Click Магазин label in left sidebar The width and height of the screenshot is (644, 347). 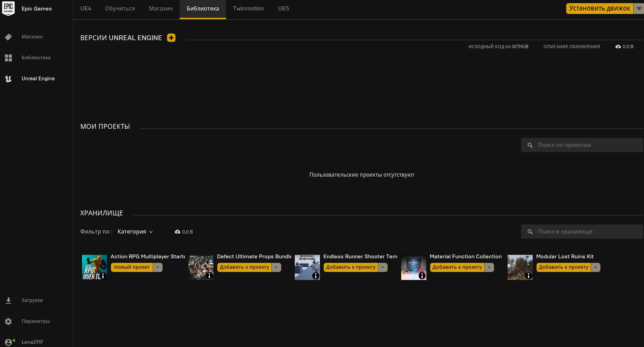point(32,37)
